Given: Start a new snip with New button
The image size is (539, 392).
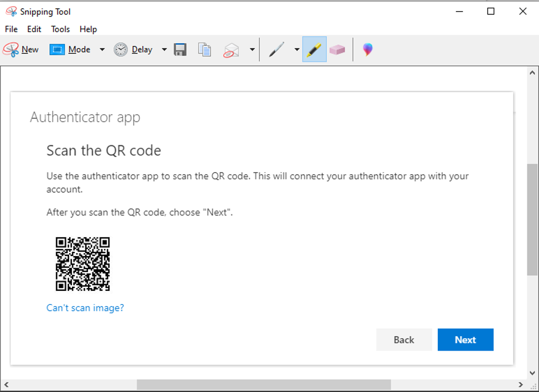Looking at the screenshot, I should pos(20,50).
